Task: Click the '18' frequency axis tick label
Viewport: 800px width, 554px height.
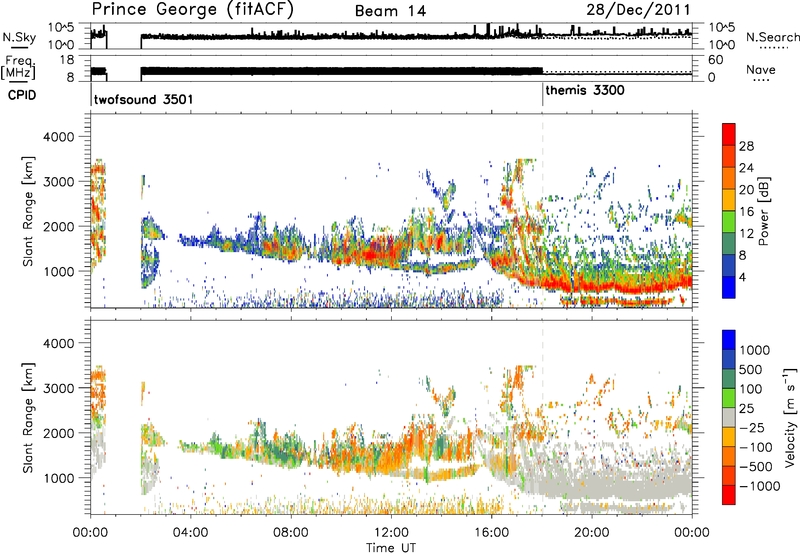Action: (x=68, y=60)
